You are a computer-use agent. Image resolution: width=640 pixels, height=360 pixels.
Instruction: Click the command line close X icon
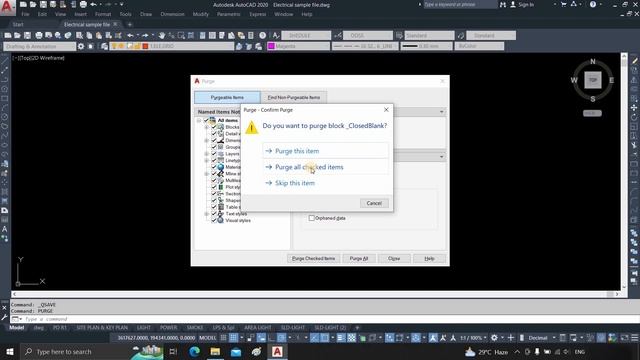point(4,307)
